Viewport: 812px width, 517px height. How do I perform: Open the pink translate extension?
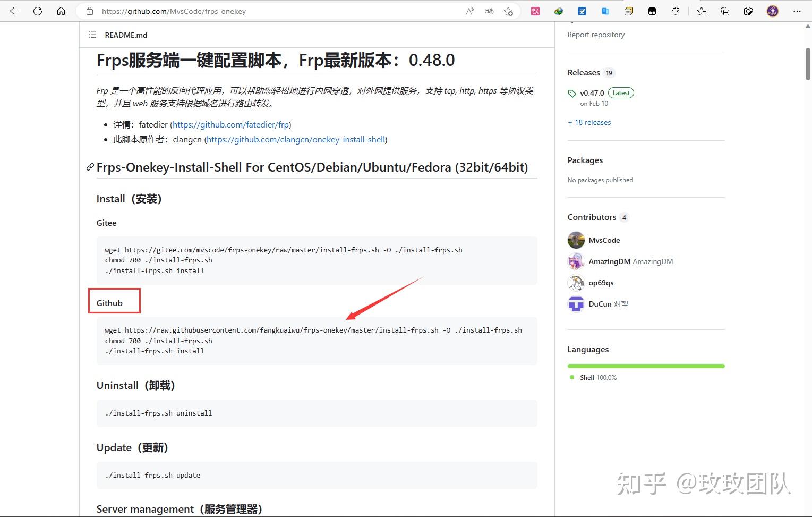click(535, 11)
